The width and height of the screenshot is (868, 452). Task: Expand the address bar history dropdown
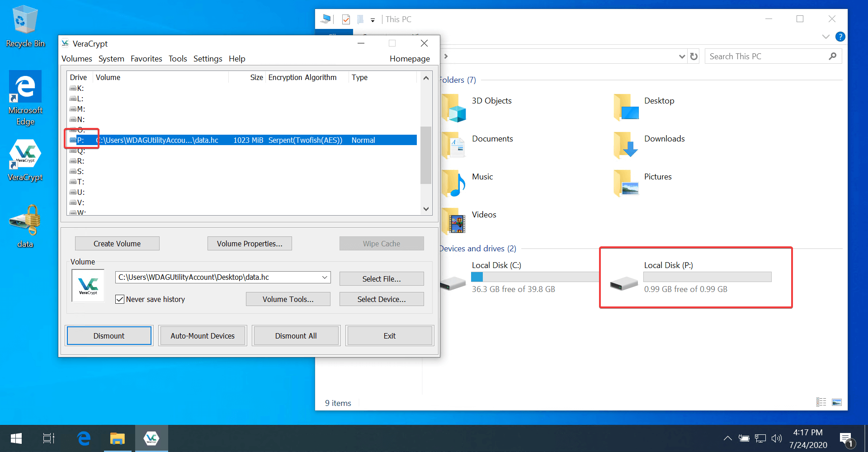(682, 56)
